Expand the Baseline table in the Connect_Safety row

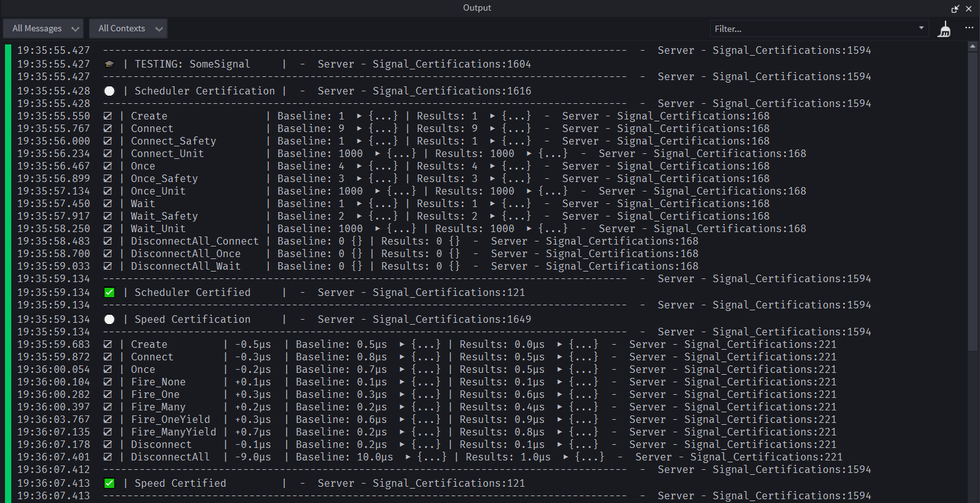359,141
